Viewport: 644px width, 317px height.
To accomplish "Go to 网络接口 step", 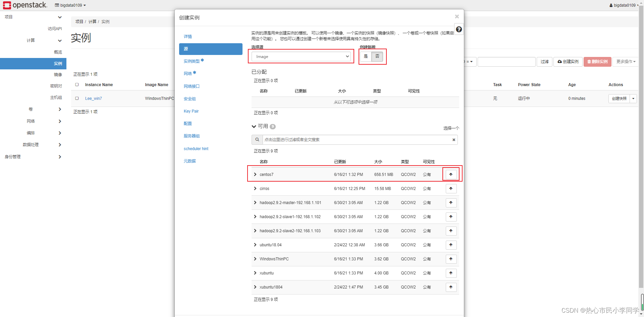I will 192,86.
